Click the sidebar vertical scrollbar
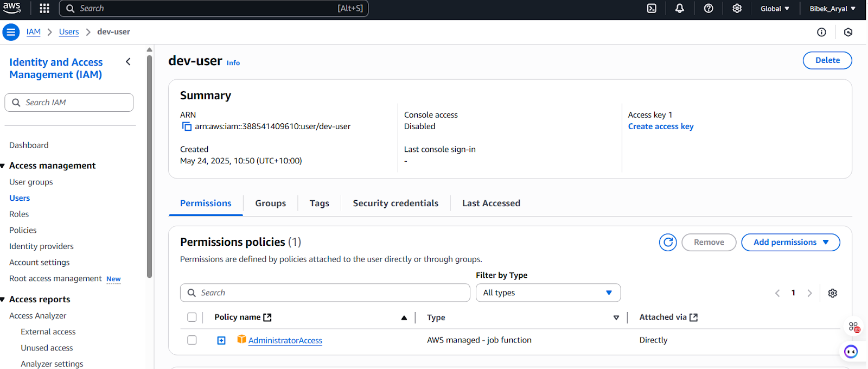Viewport: 868px width, 369px height. coord(149,163)
